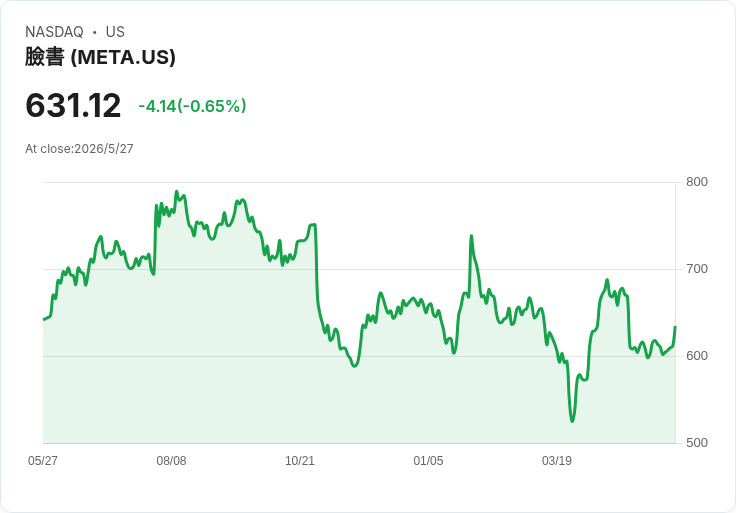Click the NASDAQ exchange label
The image size is (736, 513).
pyautogui.click(x=54, y=32)
